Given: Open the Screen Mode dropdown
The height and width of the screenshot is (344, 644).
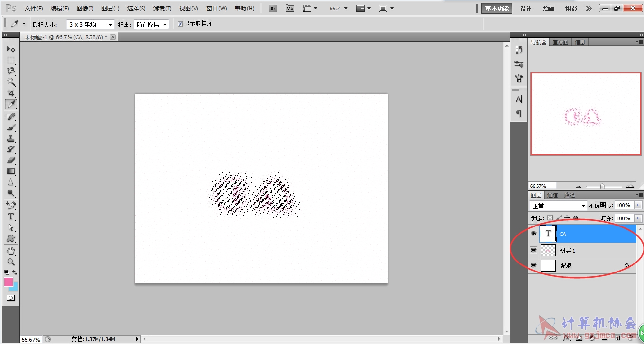Looking at the screenshot, I should (386, 9).
